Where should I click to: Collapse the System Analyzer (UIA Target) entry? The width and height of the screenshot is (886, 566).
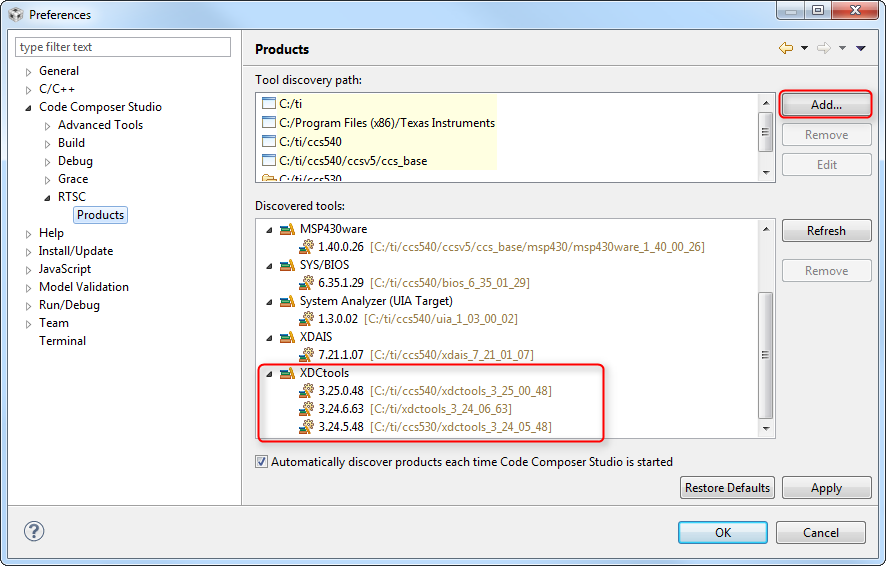[x=270, y=302]
